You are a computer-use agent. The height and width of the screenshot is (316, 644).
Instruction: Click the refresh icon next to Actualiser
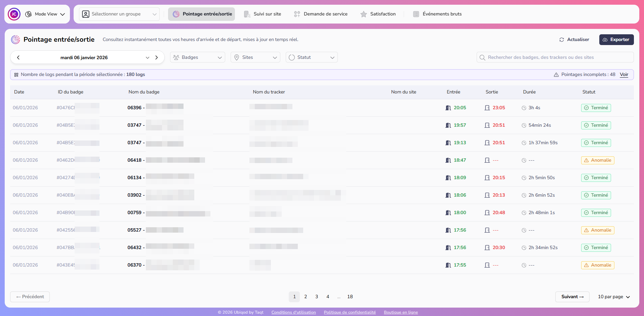coord(561,40)
